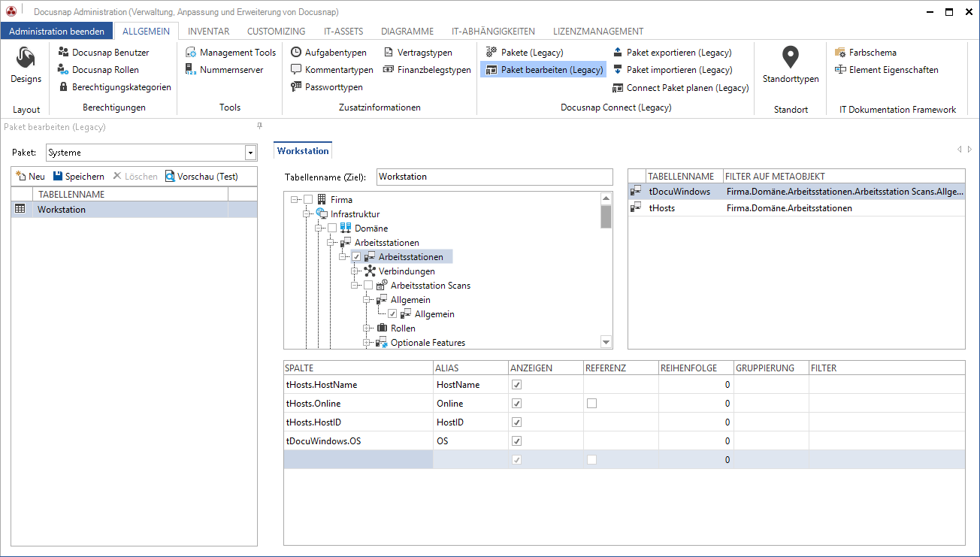Click Administration beenden
The image size is (980, 557).
coord(57,32)
